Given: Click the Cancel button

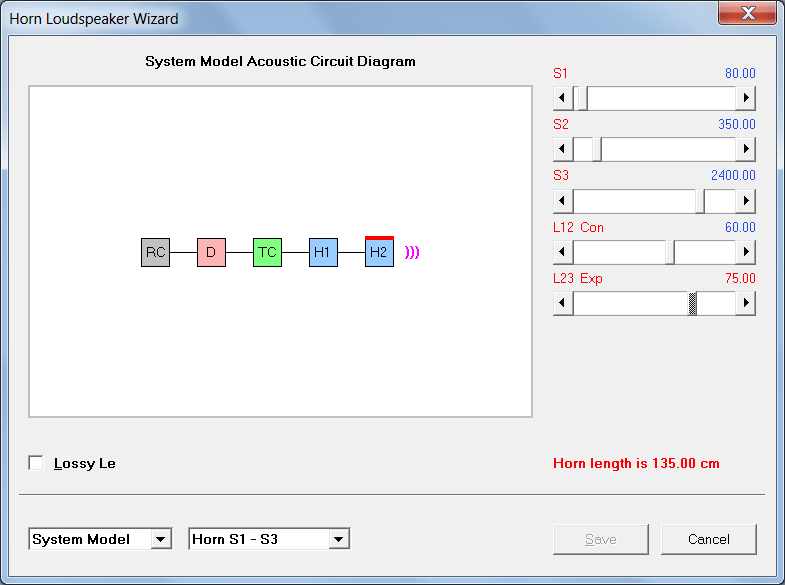Looking at the screenshot, I should [x=708, y=539].
